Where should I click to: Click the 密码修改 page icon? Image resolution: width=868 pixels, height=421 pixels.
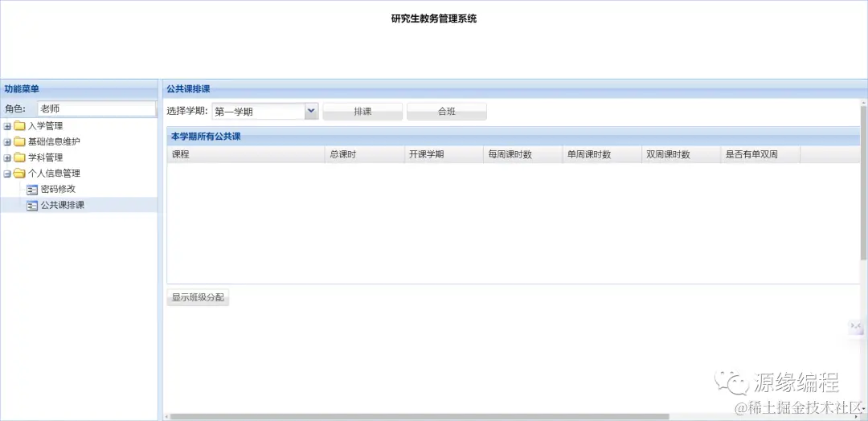pyautogui.click(x=32, y=189)
